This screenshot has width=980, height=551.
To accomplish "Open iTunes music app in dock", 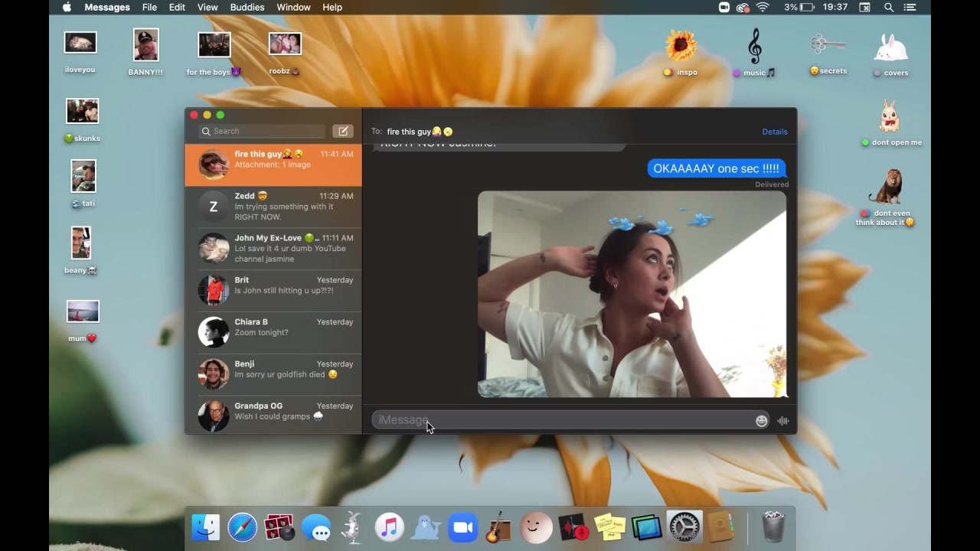I will [x=390, y=528].
